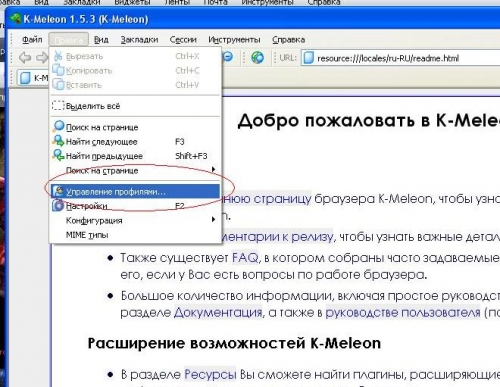The width and height of the screenshot is (500, 387).
Task: Open the Закладки menu in K-Meleon
Action: (x=139, y=40)
